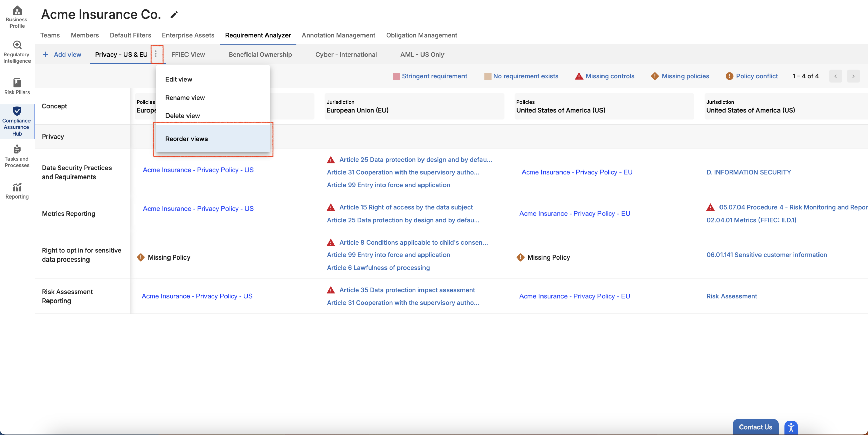Click the accessibility icon at the bottom right

(791, 427)
